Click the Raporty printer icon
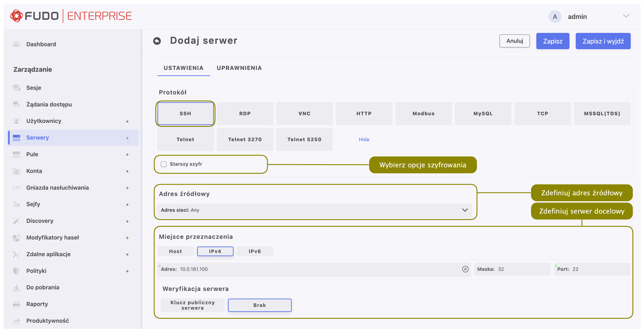644x334 pixels. [x=16, y=304]
